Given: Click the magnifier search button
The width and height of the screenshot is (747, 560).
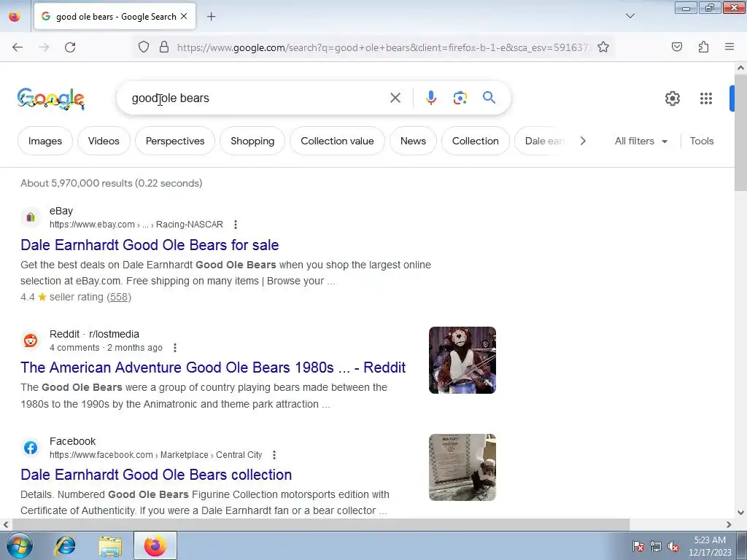Looking at the screenshot, I should [x=489, y=98].
